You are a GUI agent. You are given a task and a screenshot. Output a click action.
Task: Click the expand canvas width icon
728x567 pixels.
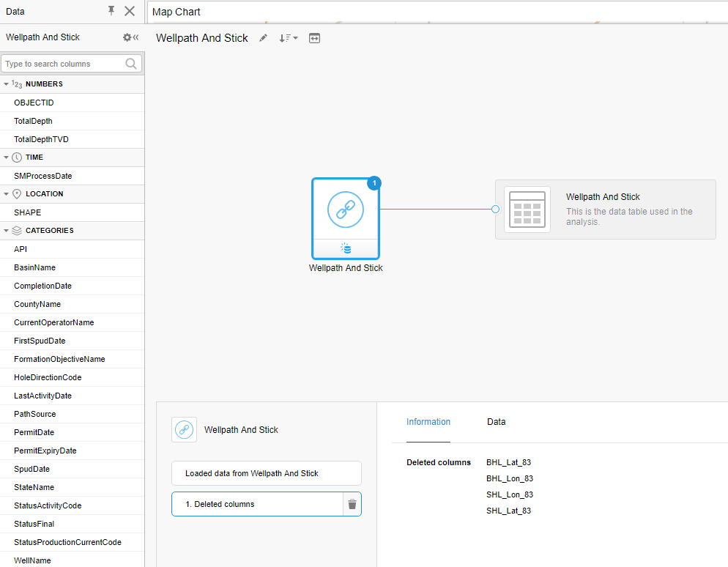(315, 38)
